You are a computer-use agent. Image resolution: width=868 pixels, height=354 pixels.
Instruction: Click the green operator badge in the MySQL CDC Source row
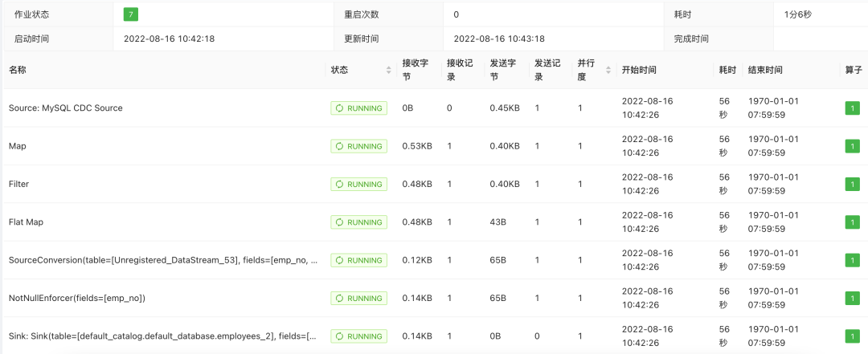pos(852,108)
